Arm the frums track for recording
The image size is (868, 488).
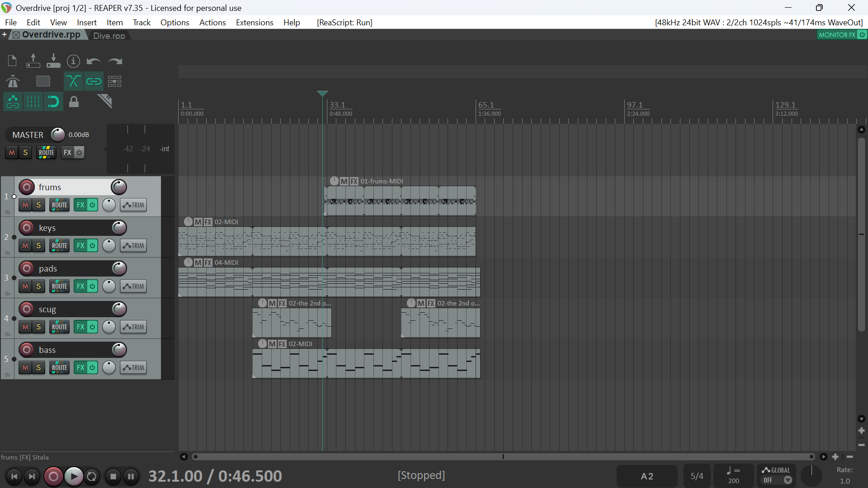[27, 187]
